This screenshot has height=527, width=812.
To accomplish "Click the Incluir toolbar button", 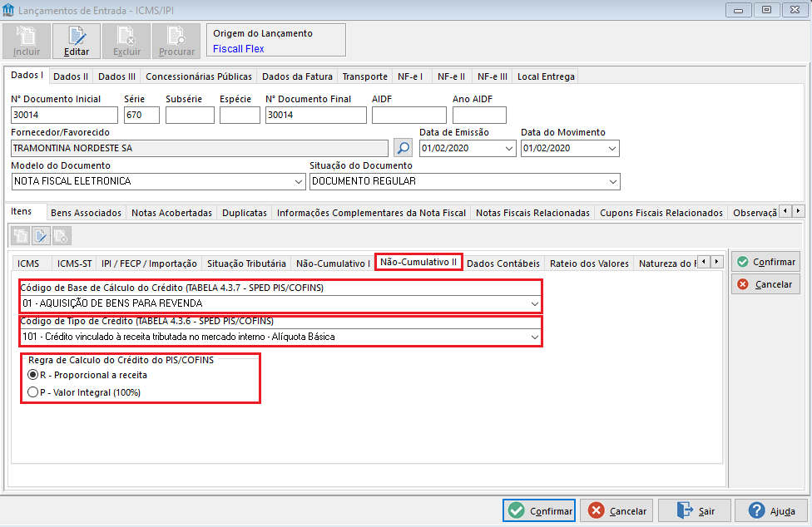I will [x=27, y=41].
